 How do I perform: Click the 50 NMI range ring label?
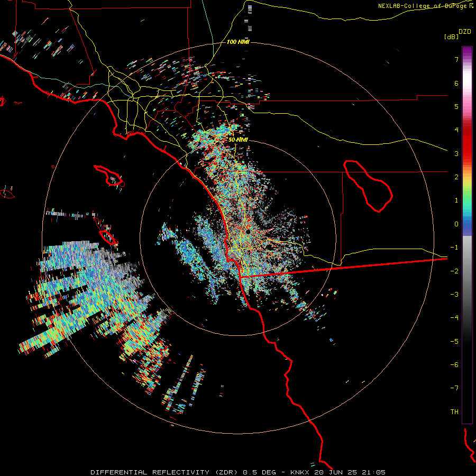[238, 140]
